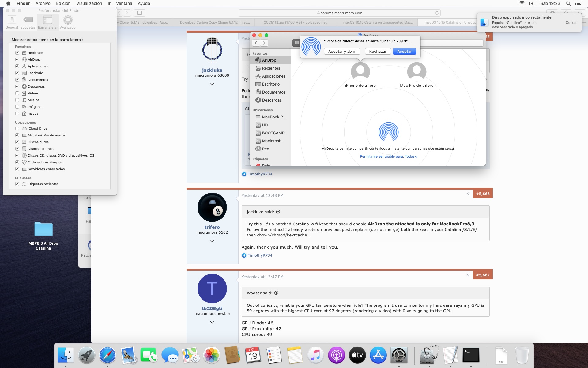Click the blue Aceptar button
This screenshot has height=368, width=588.
(404, 51)
